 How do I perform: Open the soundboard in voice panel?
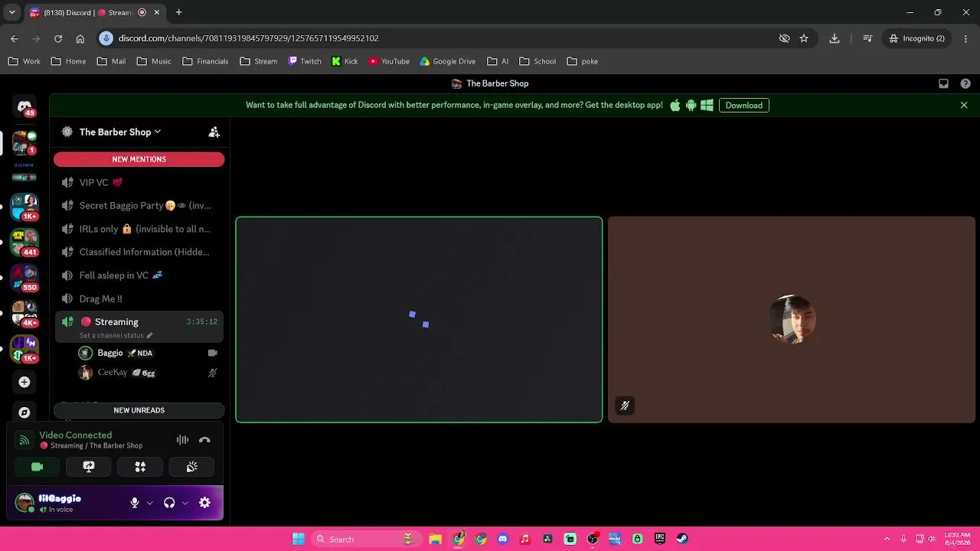coord(192,467)
